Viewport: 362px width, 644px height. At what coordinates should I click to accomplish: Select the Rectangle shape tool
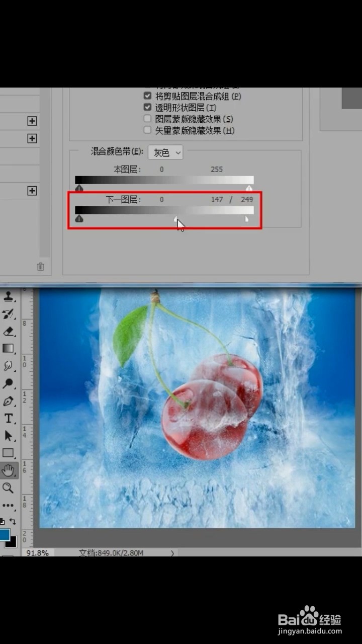tap(9, 453)
